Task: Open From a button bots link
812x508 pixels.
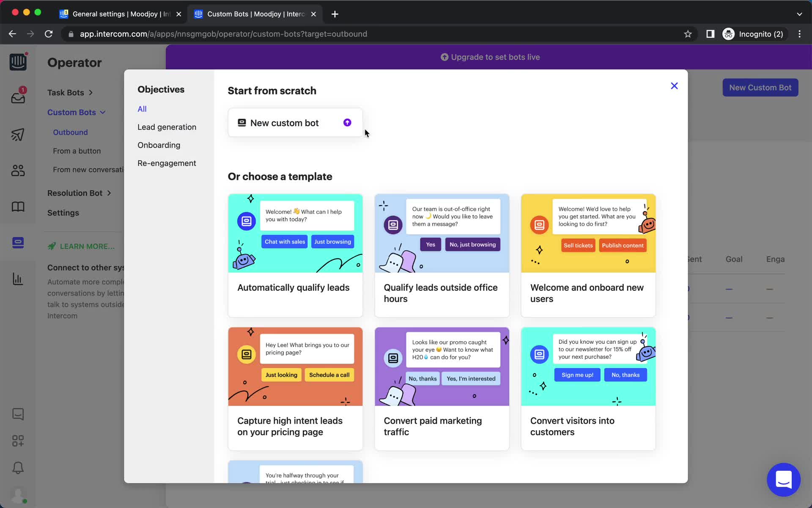Action: [77, 151]
